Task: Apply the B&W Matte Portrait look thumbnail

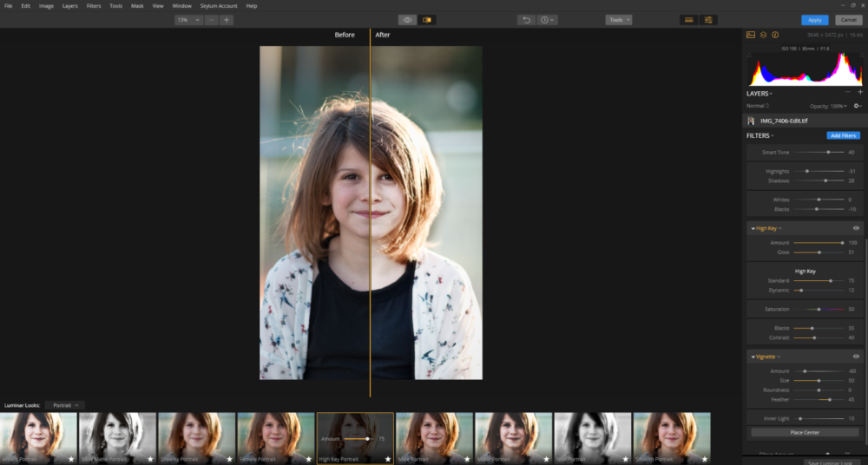Action: click(x=117, y=438)
